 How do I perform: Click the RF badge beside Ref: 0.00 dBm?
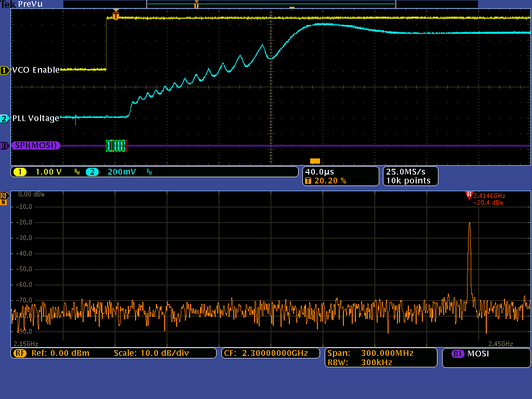pyautogui.click(x=20, y=353)
